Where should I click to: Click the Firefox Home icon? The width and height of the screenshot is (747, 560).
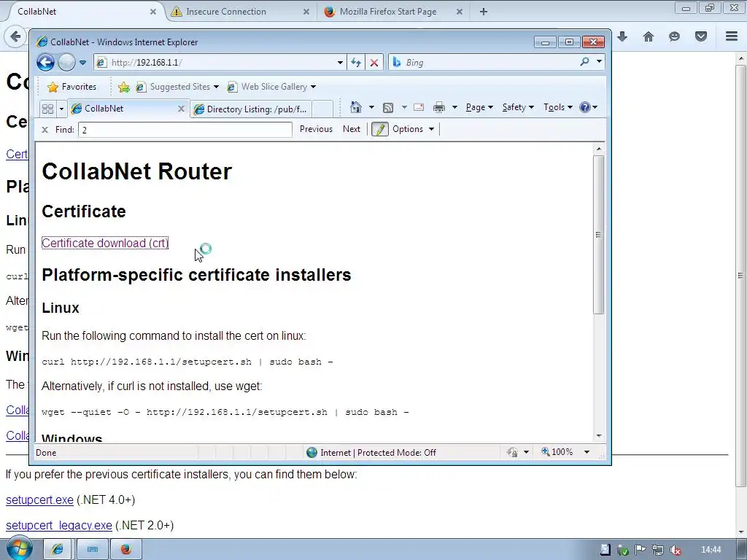[x=649, y=36]
